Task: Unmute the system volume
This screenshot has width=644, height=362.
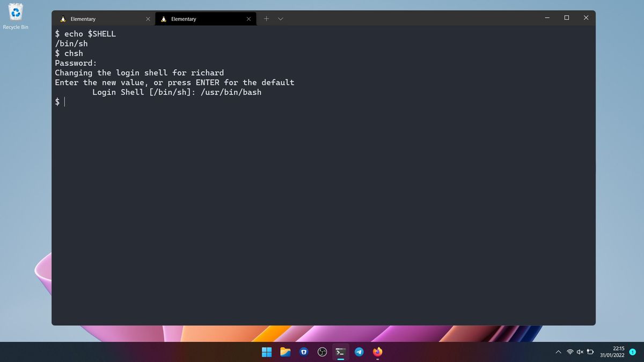Action: [580, 352]
